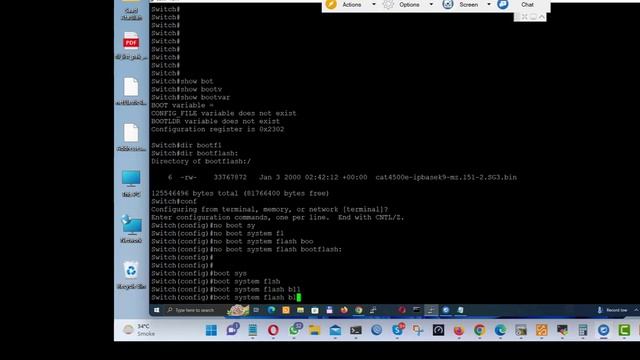Open the green C app in local taskbar

624,330
